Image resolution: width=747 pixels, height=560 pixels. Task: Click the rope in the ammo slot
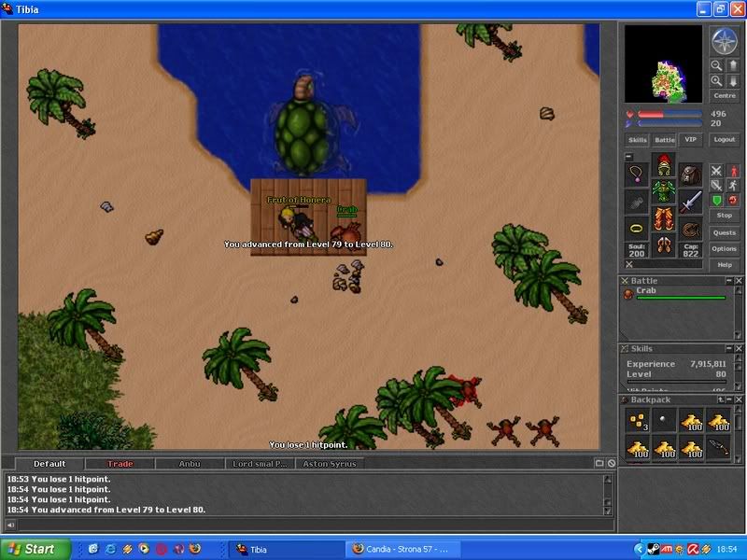click(x=690, y=228)
